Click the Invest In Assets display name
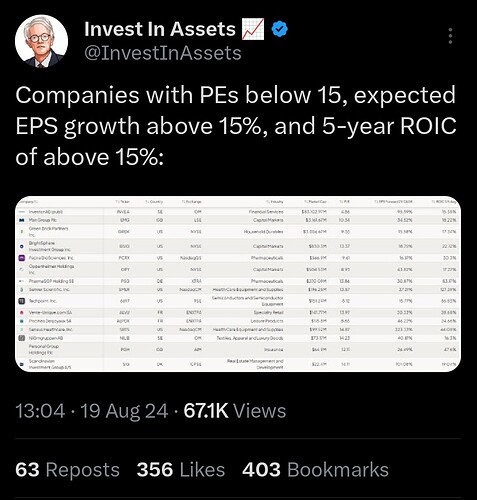 coord(160,29)
